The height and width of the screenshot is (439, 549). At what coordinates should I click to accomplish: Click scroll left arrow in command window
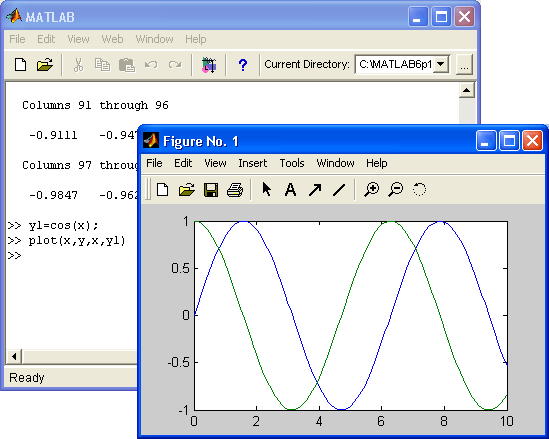(14, 357)
